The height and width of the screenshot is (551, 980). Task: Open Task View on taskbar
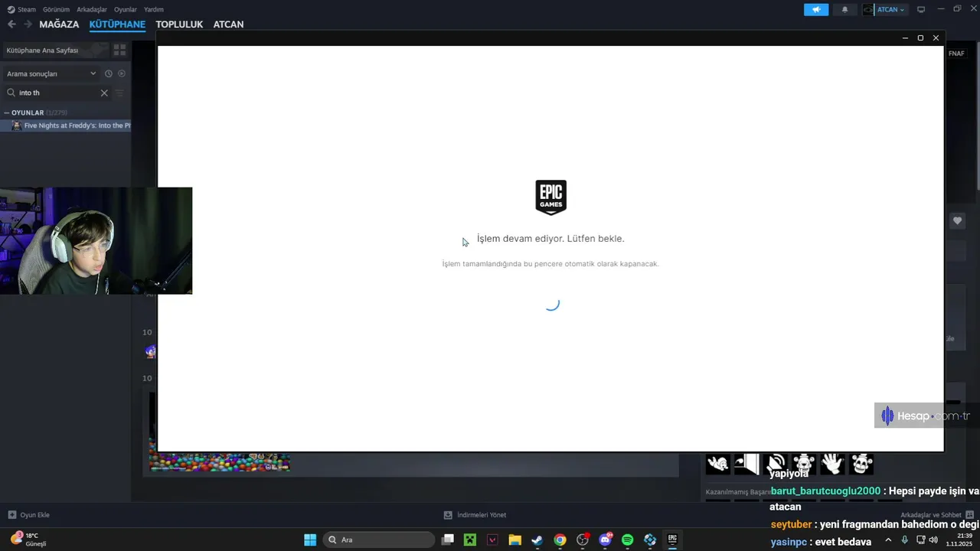(x=448, y=540)
